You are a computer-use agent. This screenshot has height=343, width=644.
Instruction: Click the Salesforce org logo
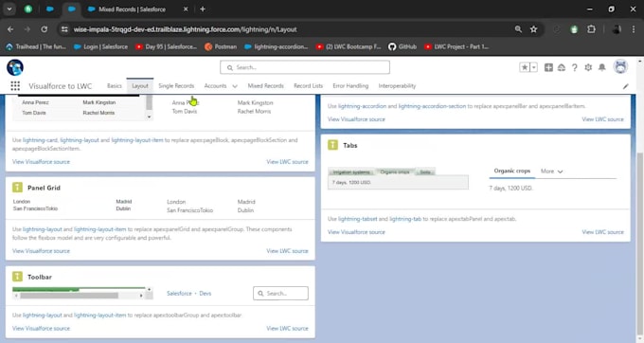pyautogui.click(x=15, y=67)
